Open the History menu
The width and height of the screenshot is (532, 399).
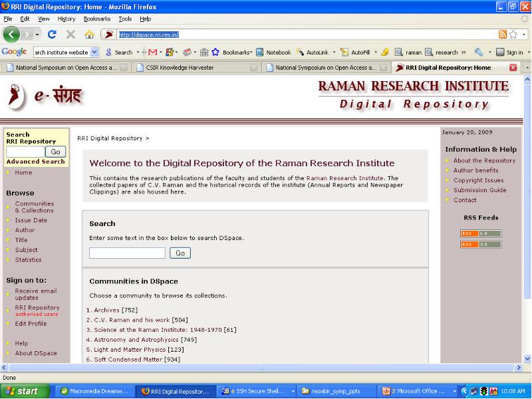coord(66,19)
